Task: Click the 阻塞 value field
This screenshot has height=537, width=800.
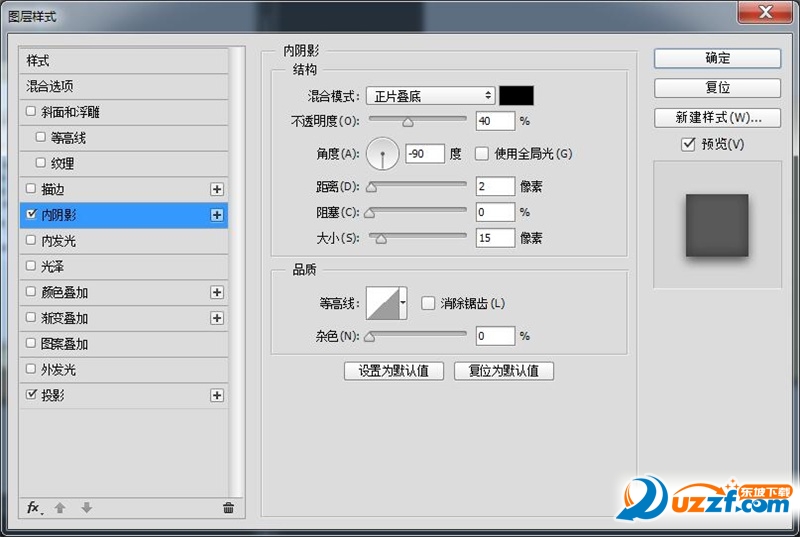Action: [x=495, y=212]
